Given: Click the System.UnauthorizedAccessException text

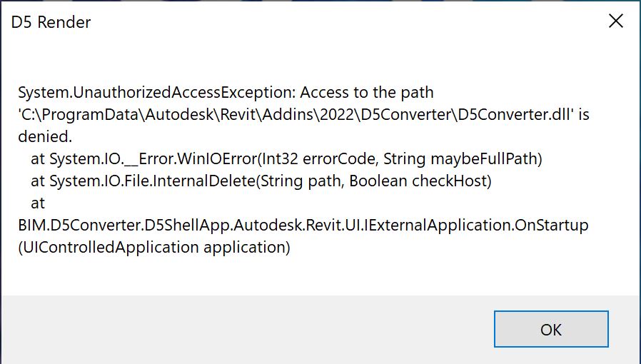Looking at the screenshot, I should point(156,93).
